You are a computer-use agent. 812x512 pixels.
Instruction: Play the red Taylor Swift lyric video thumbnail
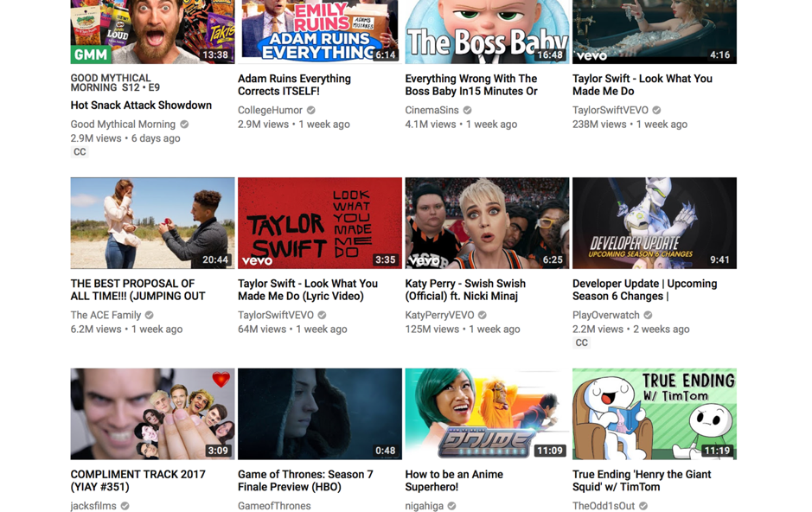point(319,223)
